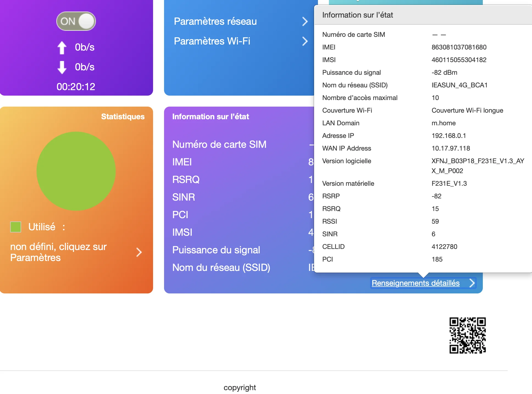This screenshot has height=394, width=532.
Task: Open Paramètres Wi-Fi chevron
Action: click(x=304, y=41)
